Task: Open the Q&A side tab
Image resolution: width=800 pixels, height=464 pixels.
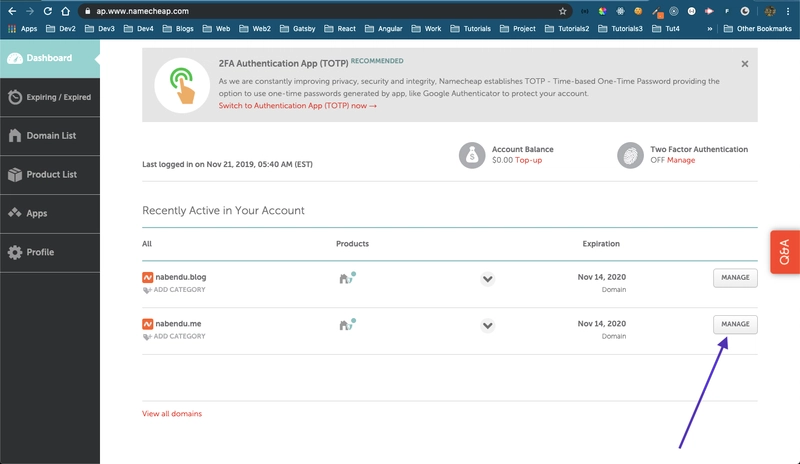Action: pyautogui.click(x=785, y=252)
